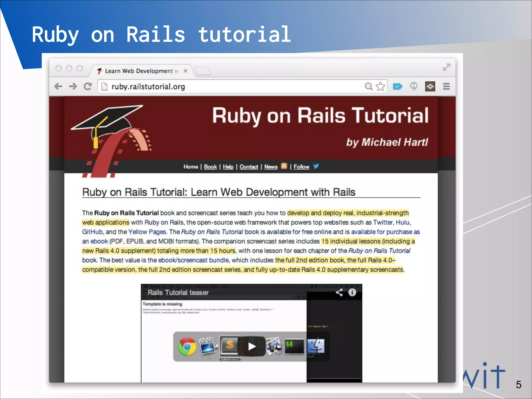The image size is (532, 399).
Task: Share the teaser video with the share icon
Action: point(339,292)
